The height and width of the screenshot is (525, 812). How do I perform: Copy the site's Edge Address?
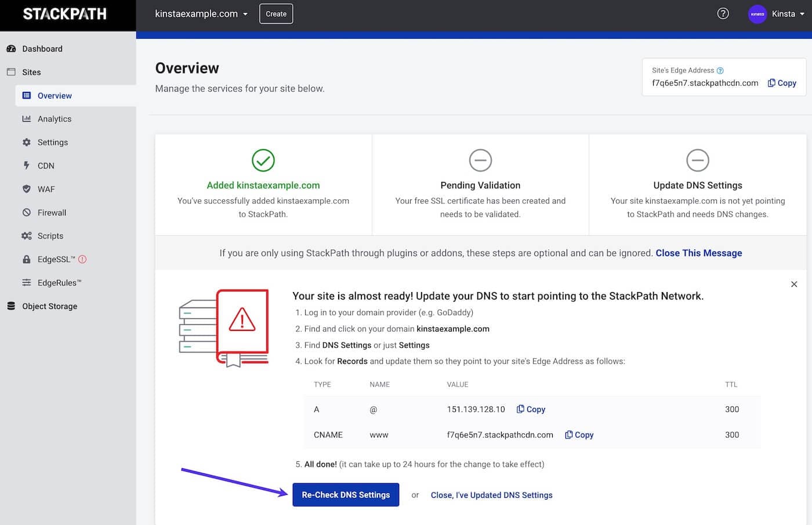[782, 83]
